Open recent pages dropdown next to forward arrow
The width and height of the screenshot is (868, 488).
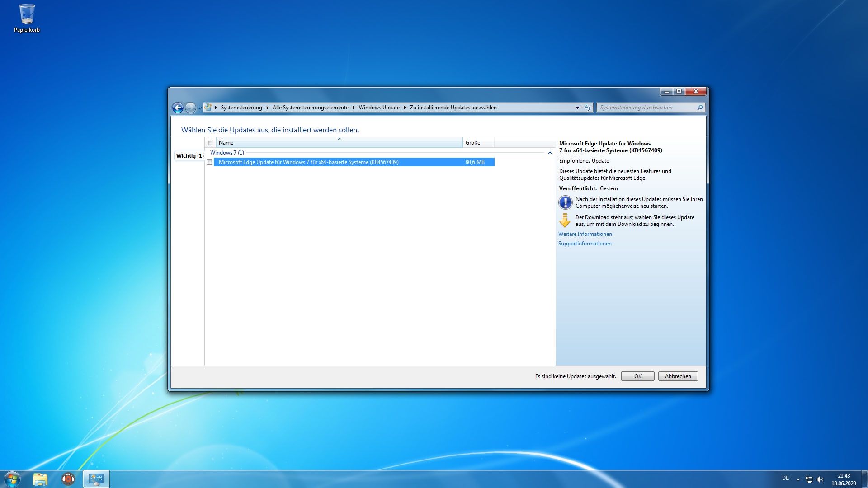tap(199, 108)
